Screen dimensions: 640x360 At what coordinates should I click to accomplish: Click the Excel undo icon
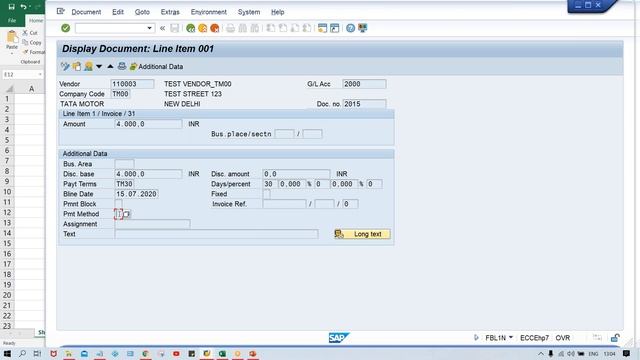tap(24, 6)
